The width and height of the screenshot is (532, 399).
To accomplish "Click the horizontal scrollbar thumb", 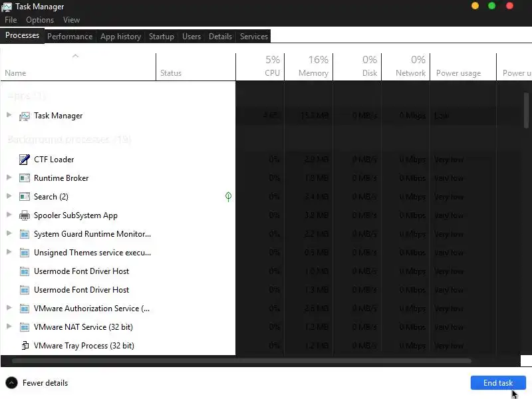I will click(241, 361).
